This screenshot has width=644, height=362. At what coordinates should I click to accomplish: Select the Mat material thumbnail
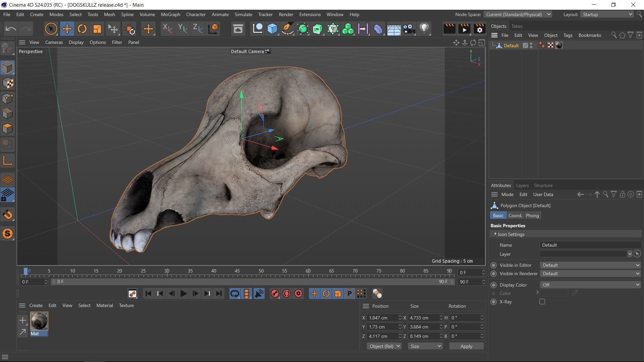(x=39, y=321)
